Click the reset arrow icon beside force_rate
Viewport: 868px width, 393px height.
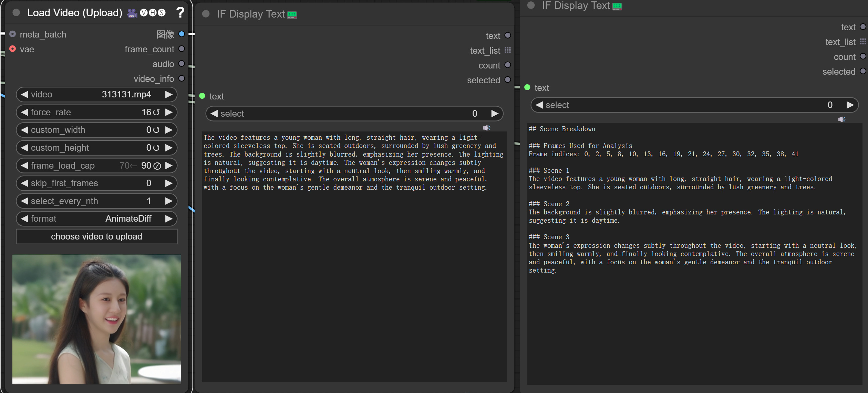click(156, 112)
